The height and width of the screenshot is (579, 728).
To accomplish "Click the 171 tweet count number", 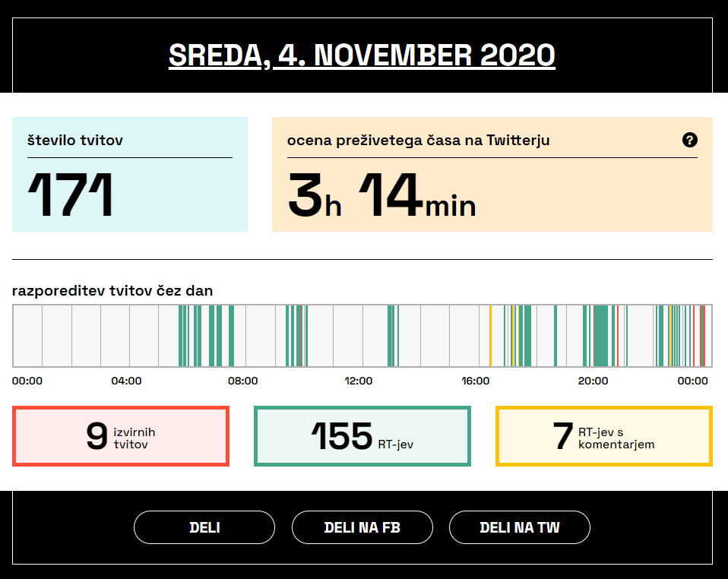I will 71,195.
